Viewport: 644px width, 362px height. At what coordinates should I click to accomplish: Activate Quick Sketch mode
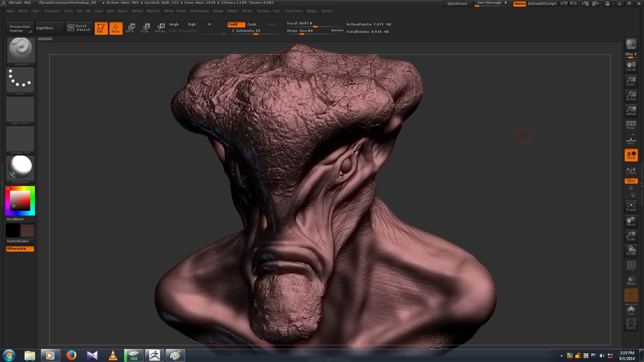pos(79,28)
